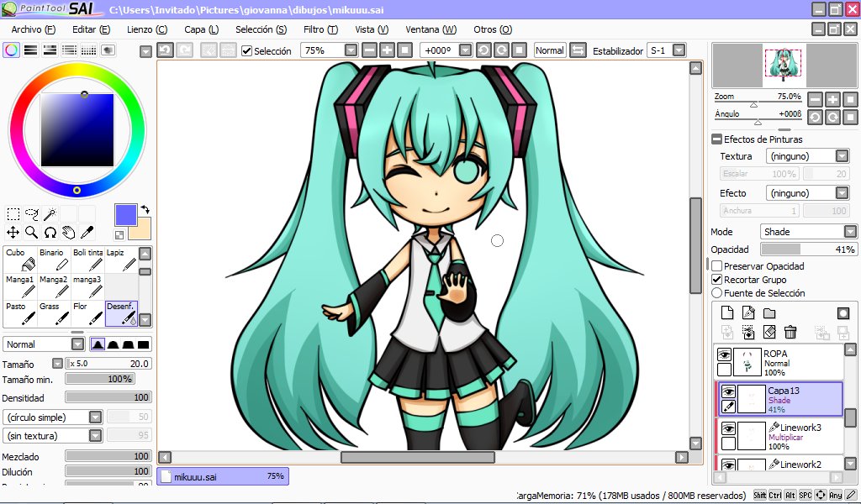
Task: Select the rectangular selection tool
Action: (13, 214)
